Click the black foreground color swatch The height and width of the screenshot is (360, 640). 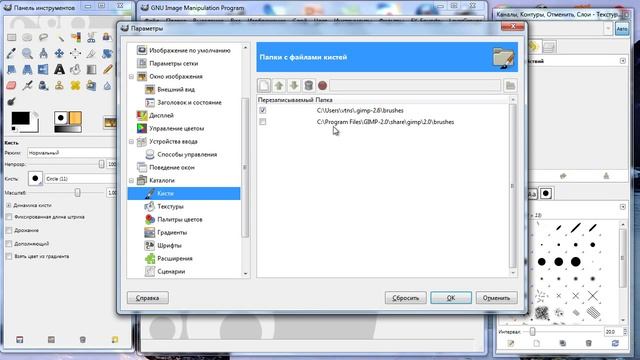click(x=20, y=118)
